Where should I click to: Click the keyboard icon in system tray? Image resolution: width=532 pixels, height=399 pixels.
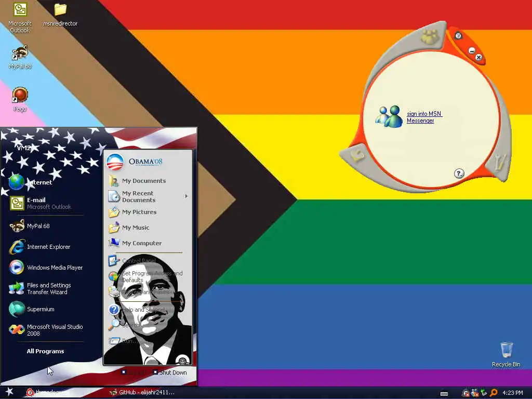coord(444,394)
